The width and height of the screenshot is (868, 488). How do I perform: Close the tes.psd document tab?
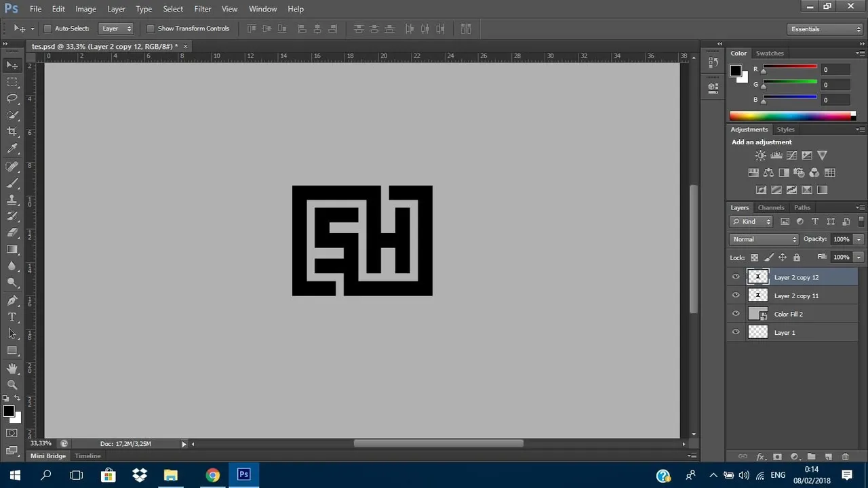185,46
